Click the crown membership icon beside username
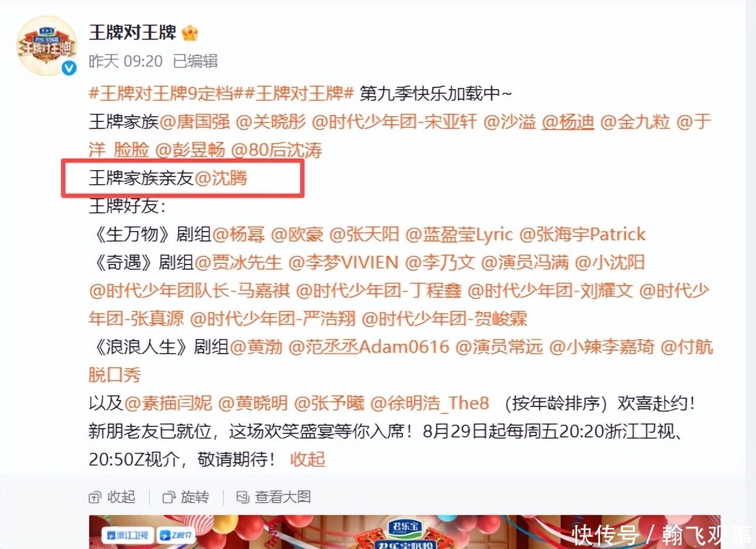The height and width of the screenshot is (549, 756). pyautogui.click(x=190, y=33)
